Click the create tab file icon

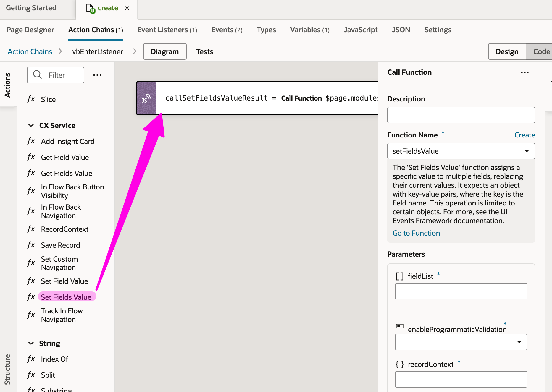pos(91,8)
